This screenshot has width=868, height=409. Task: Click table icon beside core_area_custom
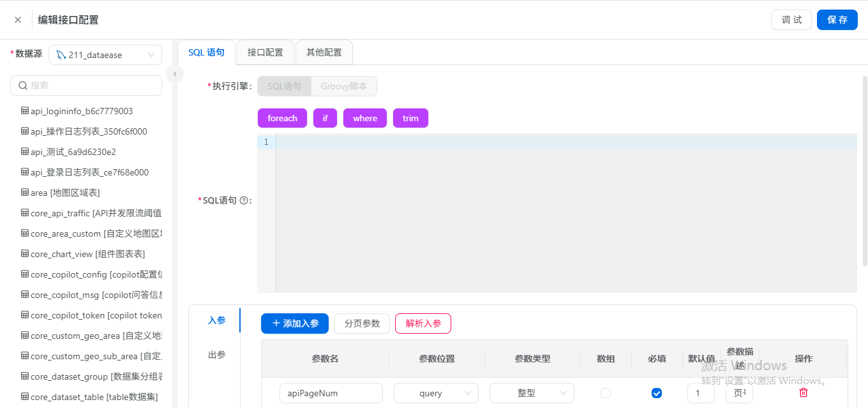point(25,234)
